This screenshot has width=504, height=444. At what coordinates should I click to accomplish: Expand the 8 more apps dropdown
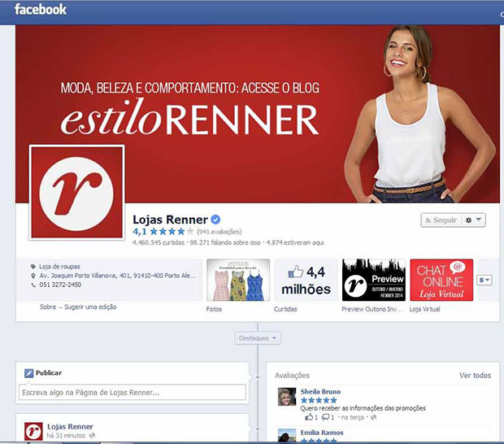tap(484, 280)
